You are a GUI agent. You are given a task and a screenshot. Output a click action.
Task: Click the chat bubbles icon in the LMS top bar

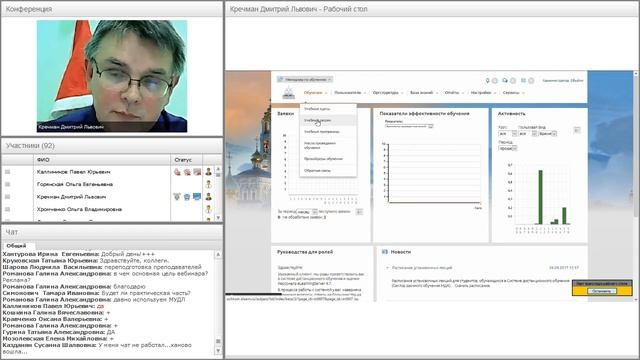(505, 81)
